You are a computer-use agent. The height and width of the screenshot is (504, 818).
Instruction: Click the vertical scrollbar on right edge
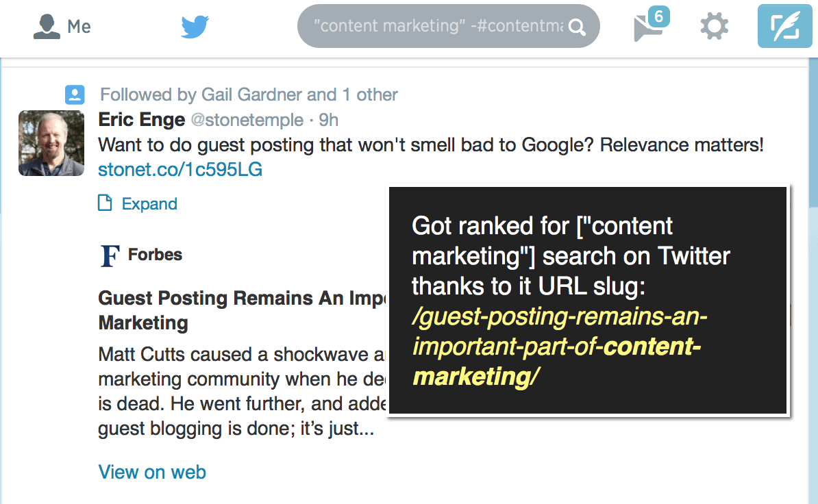click(813, 136)
